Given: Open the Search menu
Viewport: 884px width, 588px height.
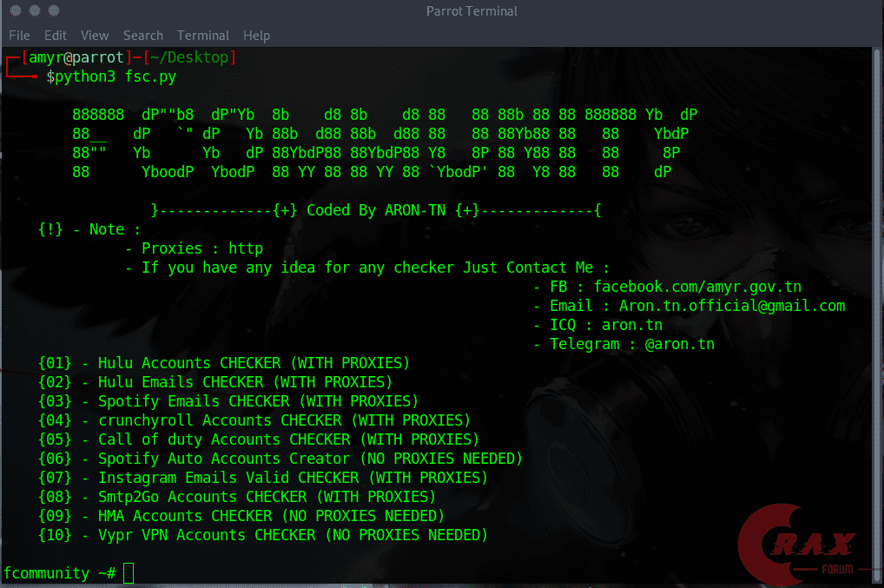Looking at the screenshot, I should click(143, 36).
